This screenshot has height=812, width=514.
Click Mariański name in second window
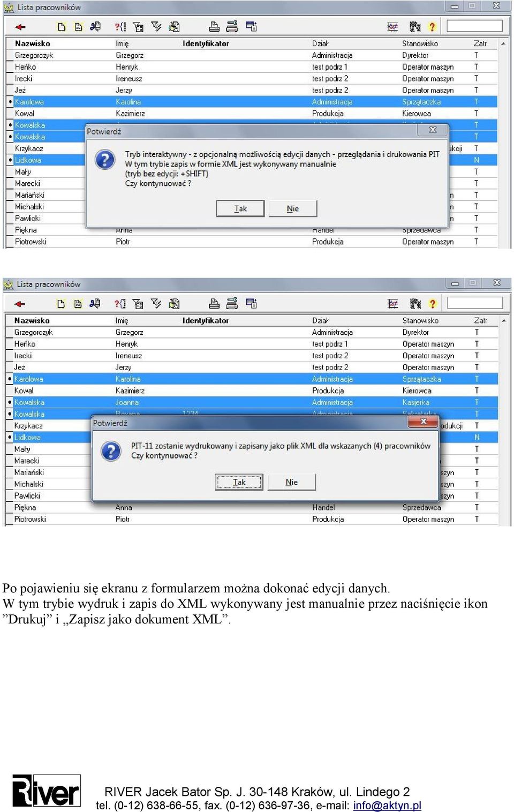point(29,472)
